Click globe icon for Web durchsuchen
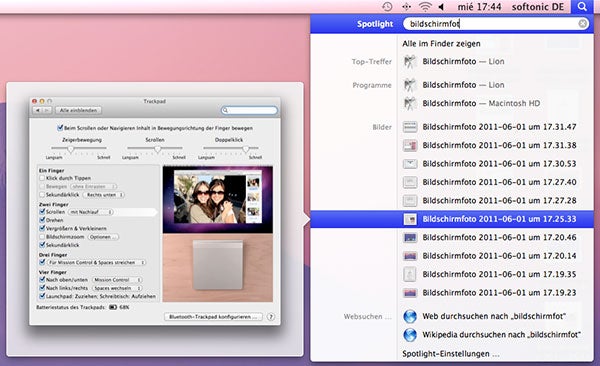600x366 pixels. [x=410, y=316]
